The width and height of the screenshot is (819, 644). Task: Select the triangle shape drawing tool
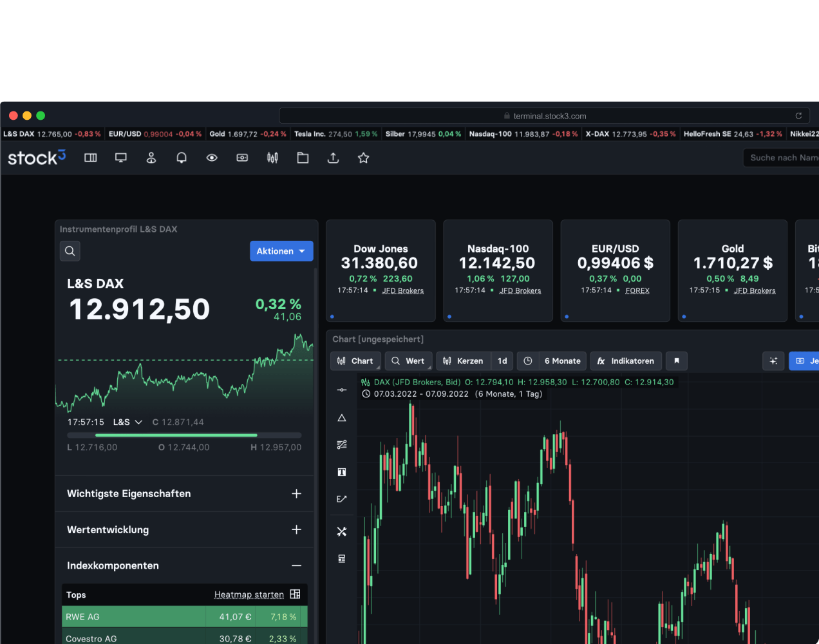click(342, 418)
